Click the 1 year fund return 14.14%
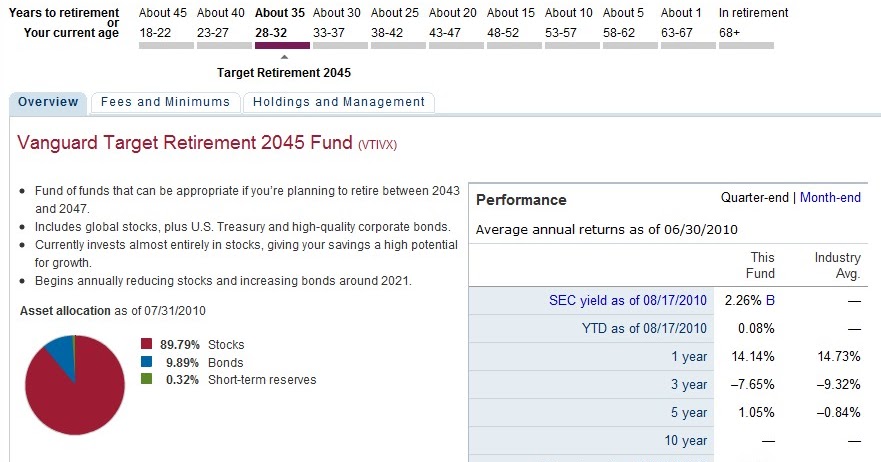 (x=753, y=357)
